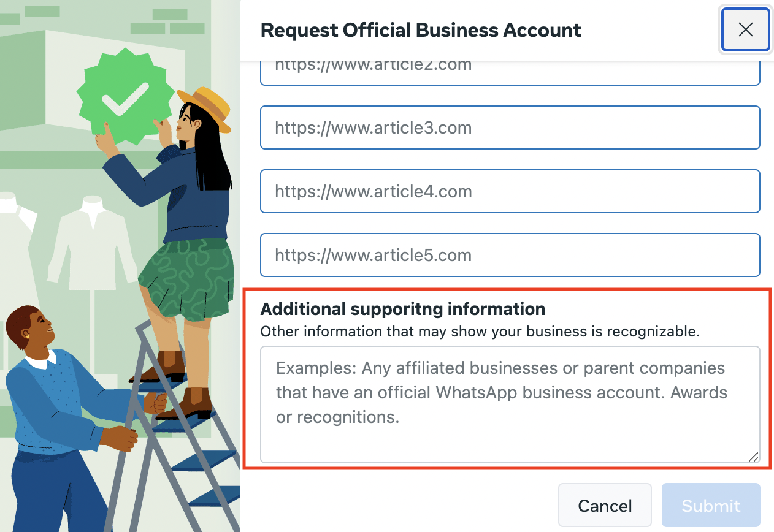
Task: Click the dialog title heading text
Action: [421, 29]
